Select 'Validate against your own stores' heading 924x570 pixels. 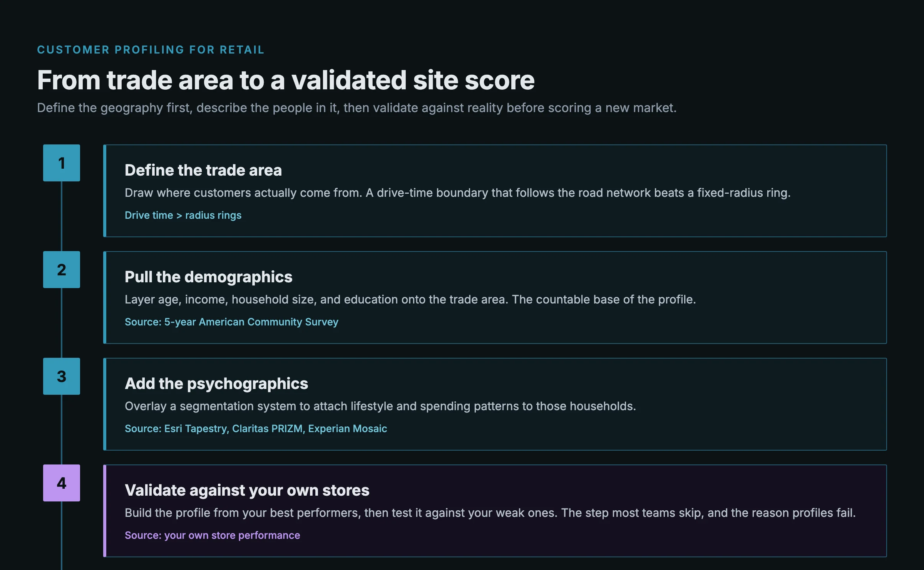click(247, 490)
